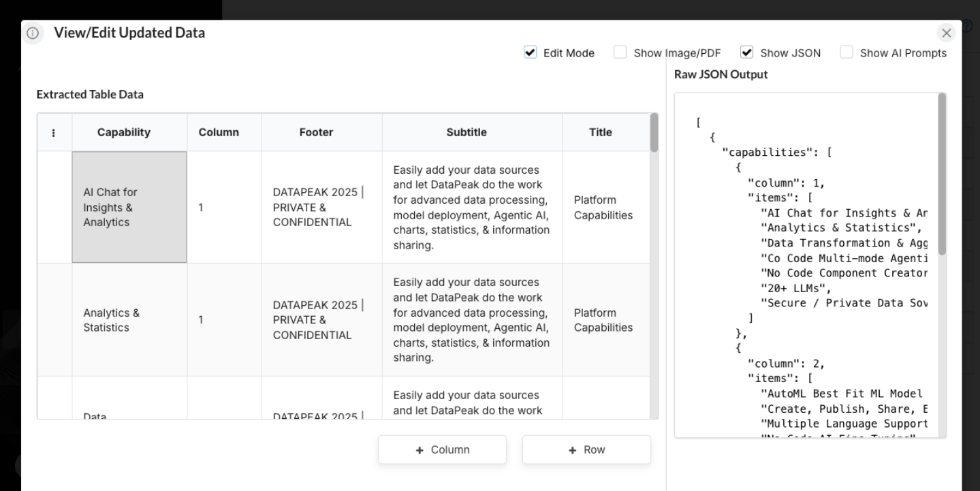
Task: Enable the Show AI Prompts checkbox
Action: pyautogui.click(x=847, y=52)
